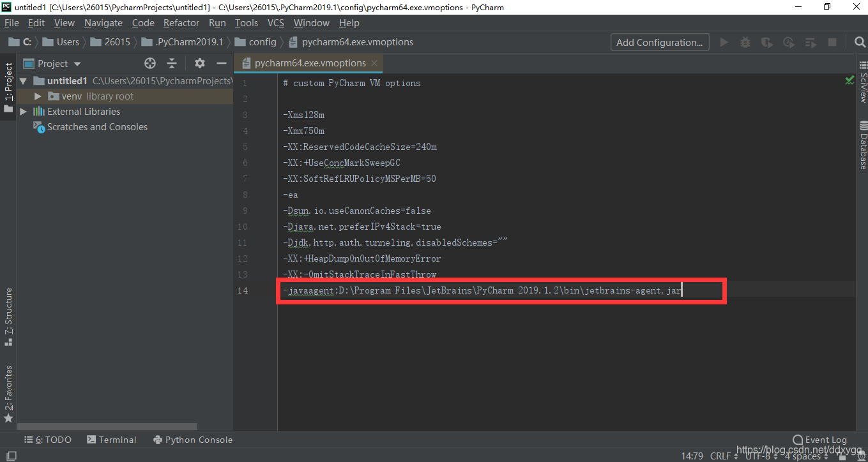868x462 pixels.
Task: Toggle the Terminal tool window
Action: (x=111, y=440)
